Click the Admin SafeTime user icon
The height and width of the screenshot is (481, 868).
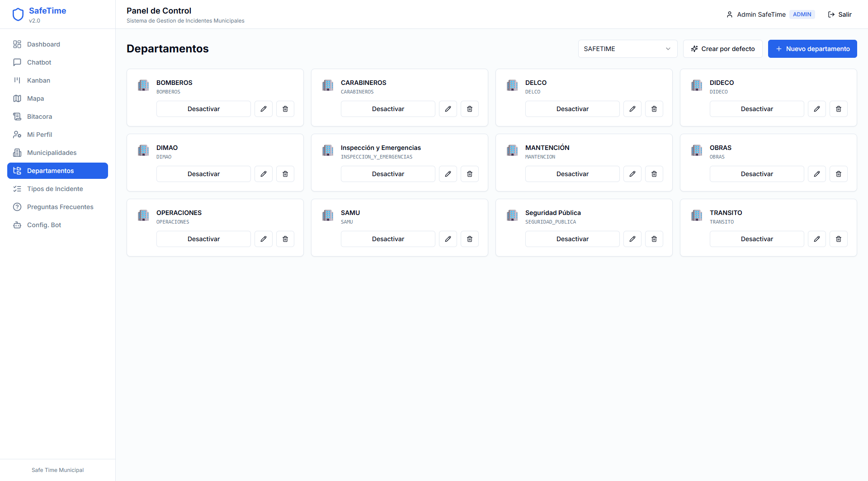tap(730, 14)
